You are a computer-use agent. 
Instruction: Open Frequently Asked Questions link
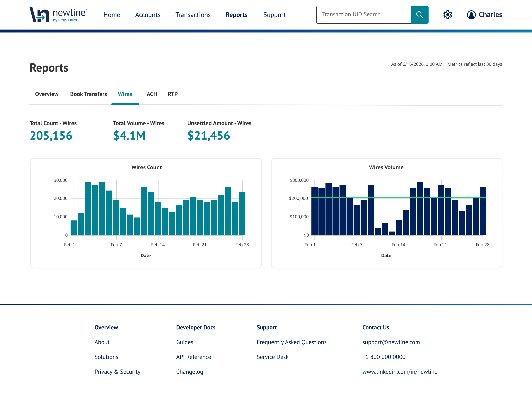[291, 342]
